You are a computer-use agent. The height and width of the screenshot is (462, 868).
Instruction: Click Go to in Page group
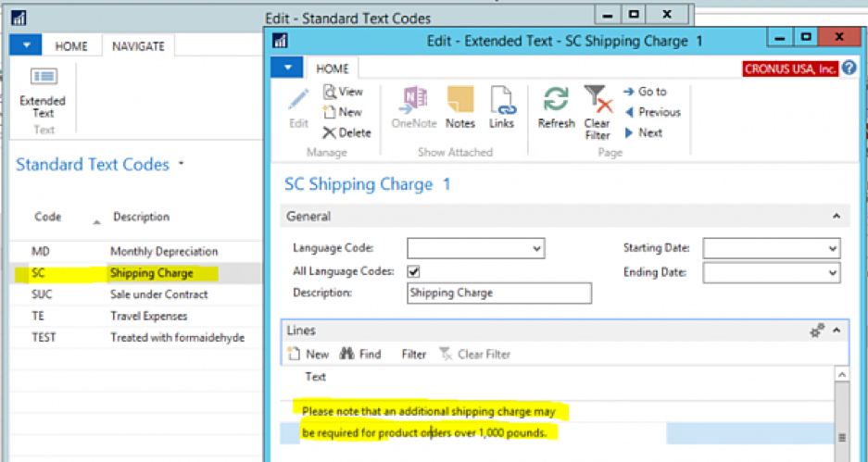646,92
